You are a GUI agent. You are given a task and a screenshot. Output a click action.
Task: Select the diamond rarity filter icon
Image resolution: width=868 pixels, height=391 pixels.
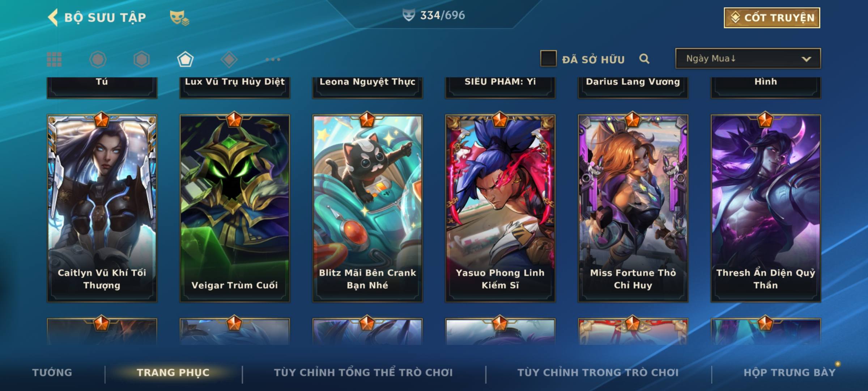(x=229, y=59)
